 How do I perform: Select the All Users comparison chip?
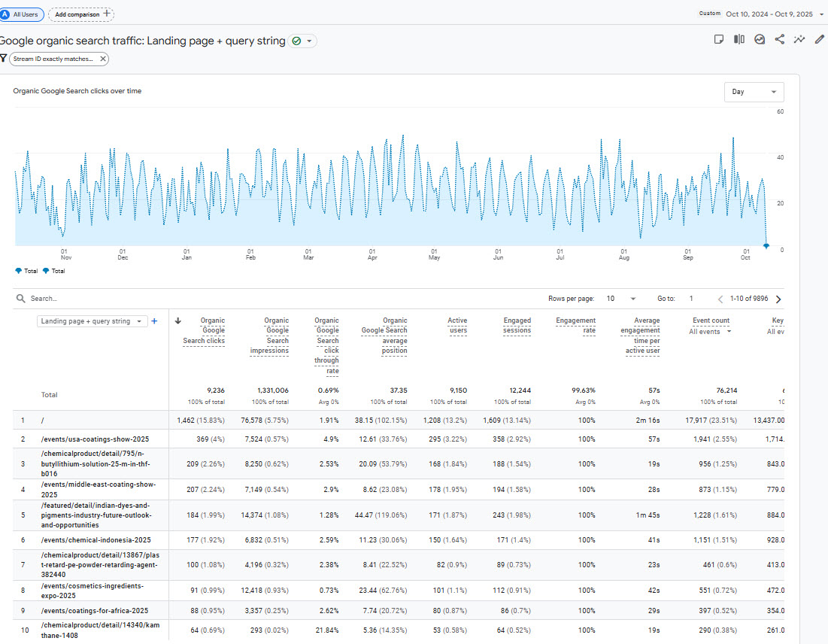[22, 14]
